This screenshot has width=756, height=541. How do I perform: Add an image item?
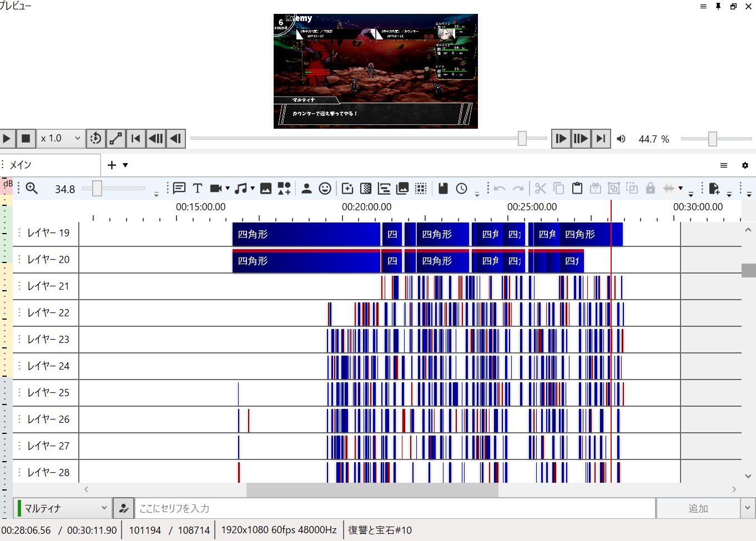(x=266, y=189)
